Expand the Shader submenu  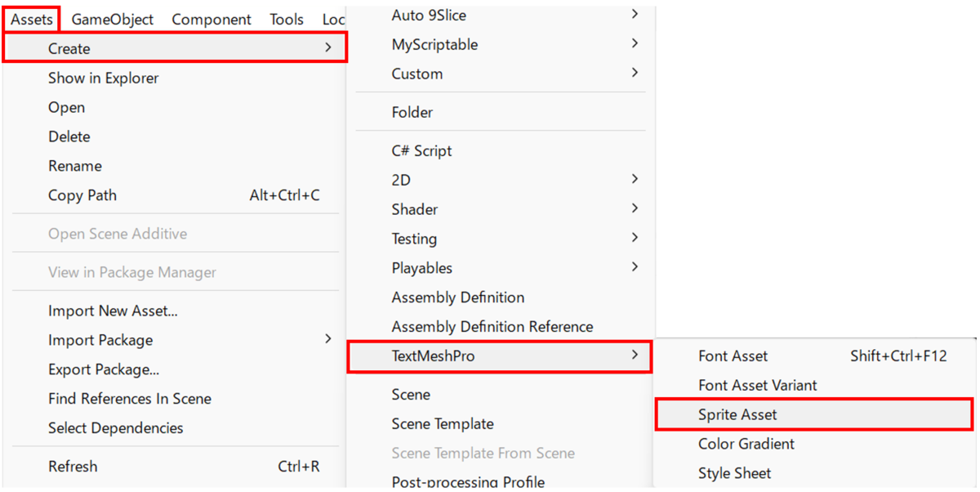(x=415, y=209)
